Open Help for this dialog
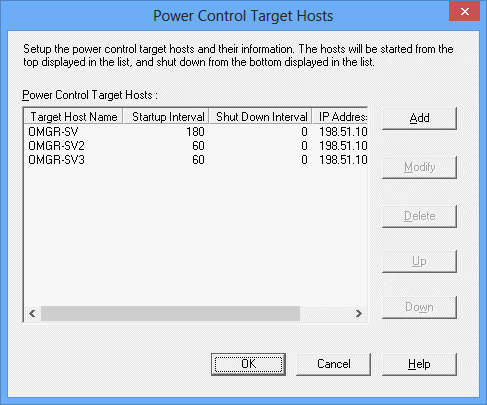 pos(419,364)
